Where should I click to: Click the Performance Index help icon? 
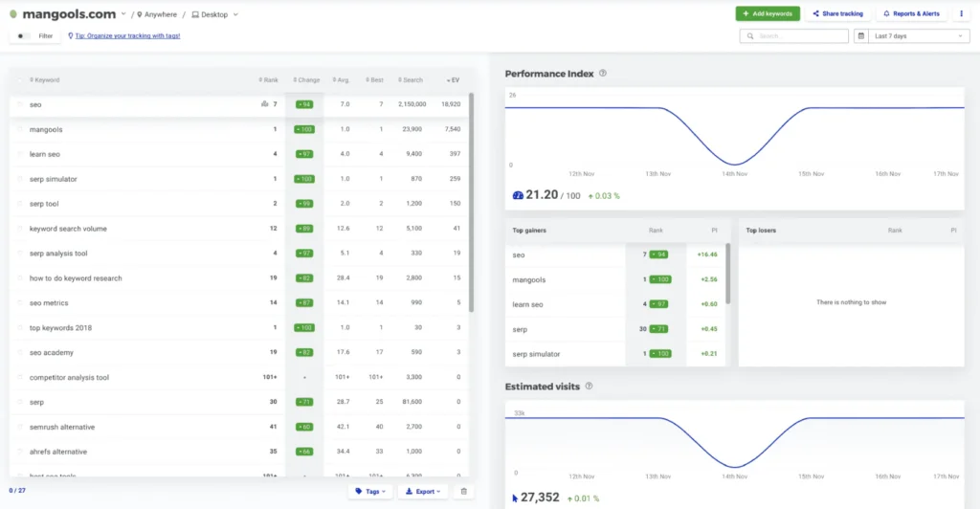(x=603, y=74)
